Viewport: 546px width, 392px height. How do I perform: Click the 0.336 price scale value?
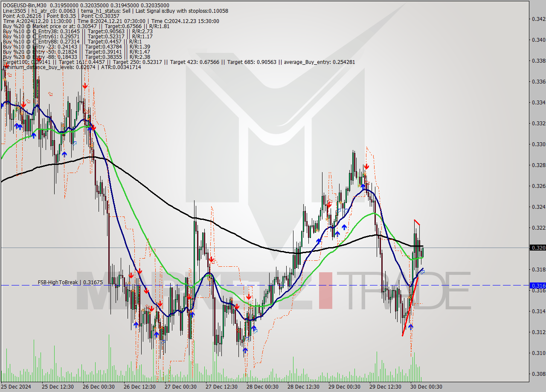[x=538, y=81]
